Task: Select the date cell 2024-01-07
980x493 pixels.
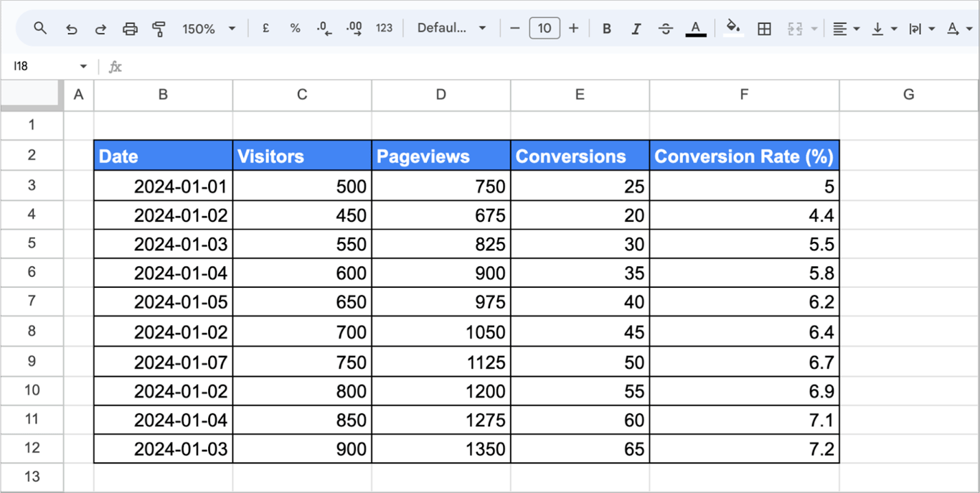Action: click(163, 362)
